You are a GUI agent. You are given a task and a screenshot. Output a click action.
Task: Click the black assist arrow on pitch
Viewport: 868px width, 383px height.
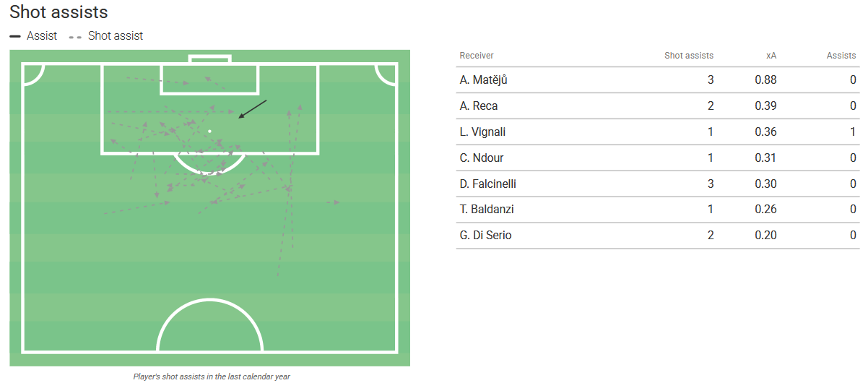click(252, 109)
